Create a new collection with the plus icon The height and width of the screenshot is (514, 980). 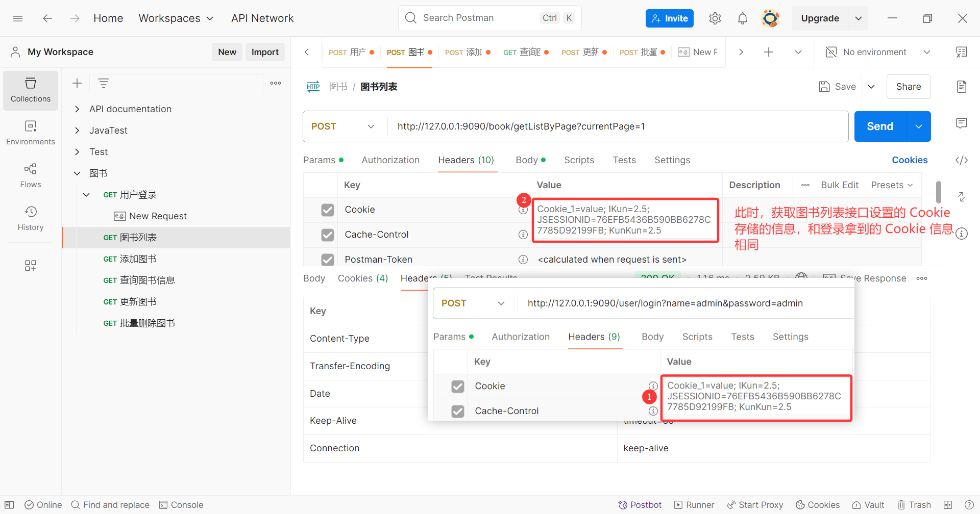pos(77,83)
